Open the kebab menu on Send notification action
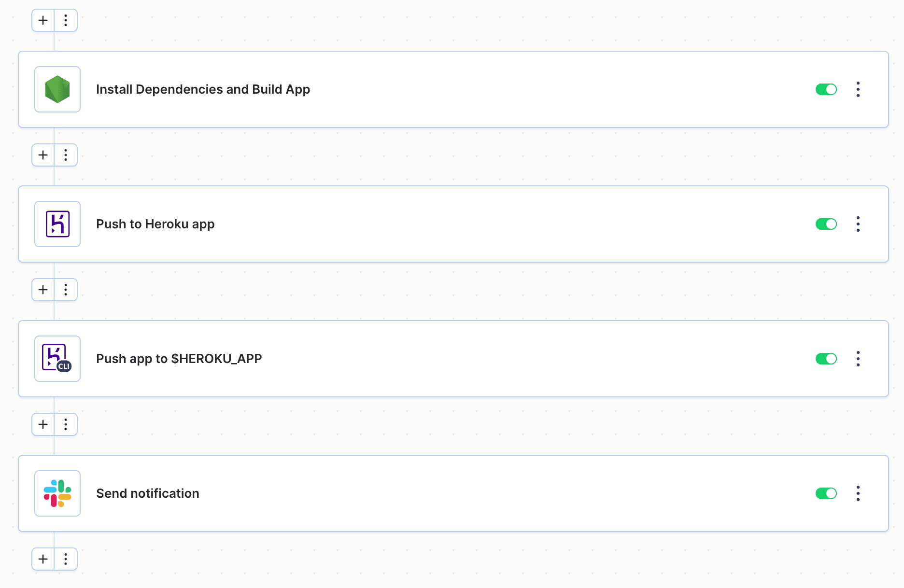Viewport: 904px width, 588px height. click(858, 493)
